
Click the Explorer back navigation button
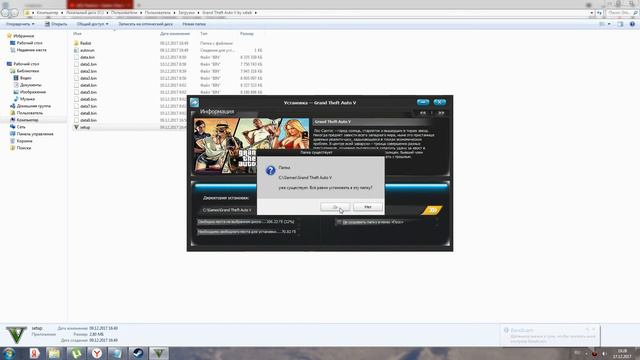pos(5,13)
